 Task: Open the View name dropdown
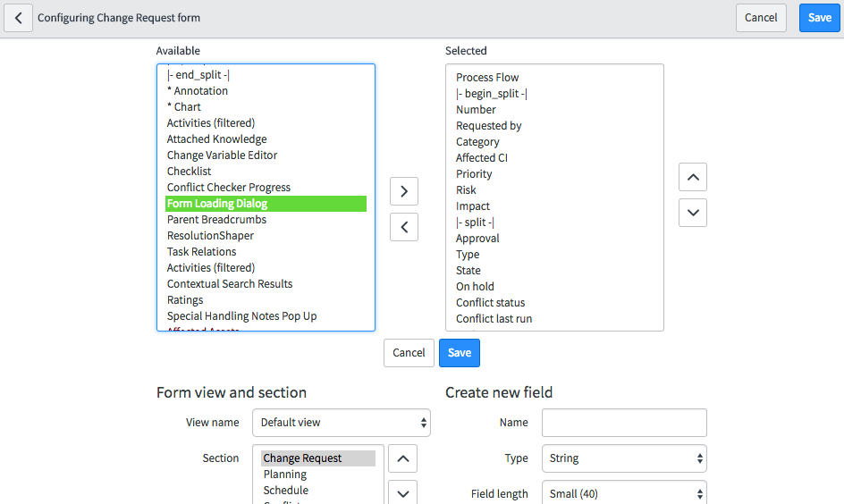tap(342, 423)
